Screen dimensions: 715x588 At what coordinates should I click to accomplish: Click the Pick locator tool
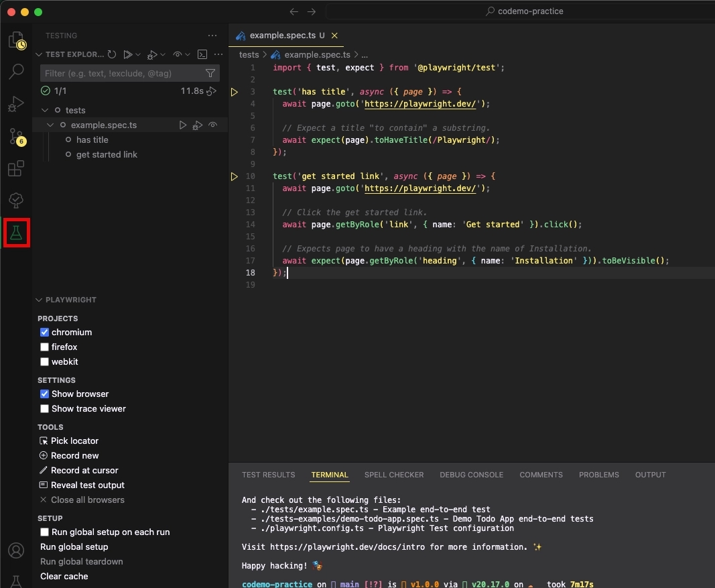[69, 440]
